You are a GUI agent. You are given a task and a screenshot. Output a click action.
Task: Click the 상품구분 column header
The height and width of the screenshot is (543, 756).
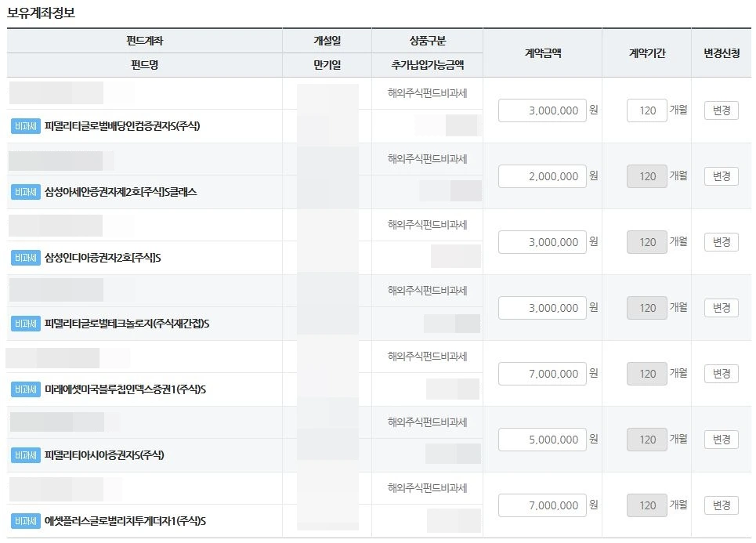[x=428, y=41]
